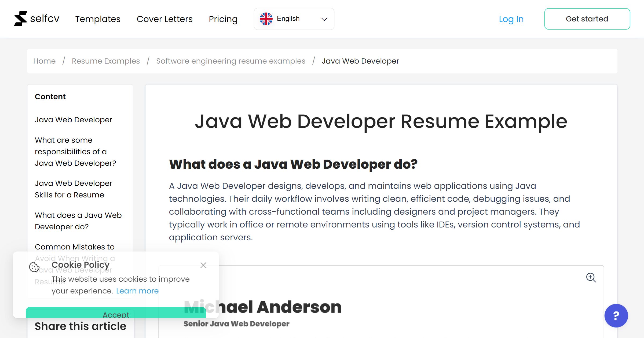Click the Share this article heading
644x338 pixels.
click(x=80, y=326)
